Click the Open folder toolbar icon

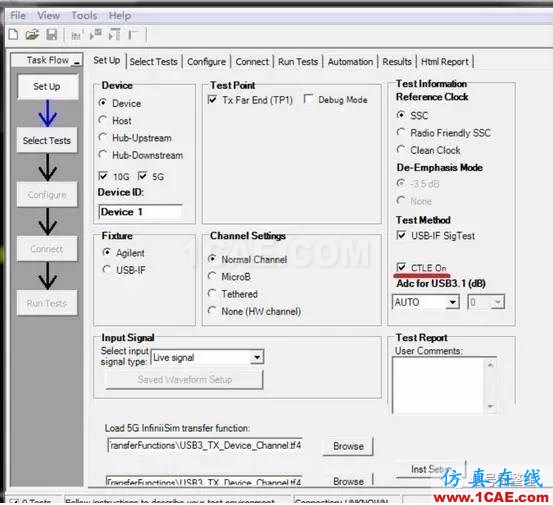[32, 35]
